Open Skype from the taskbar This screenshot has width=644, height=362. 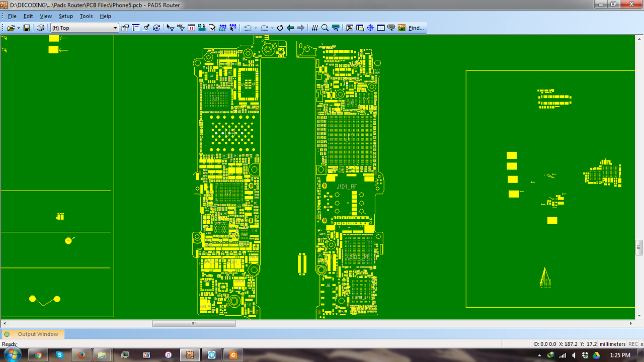[60, 355]
